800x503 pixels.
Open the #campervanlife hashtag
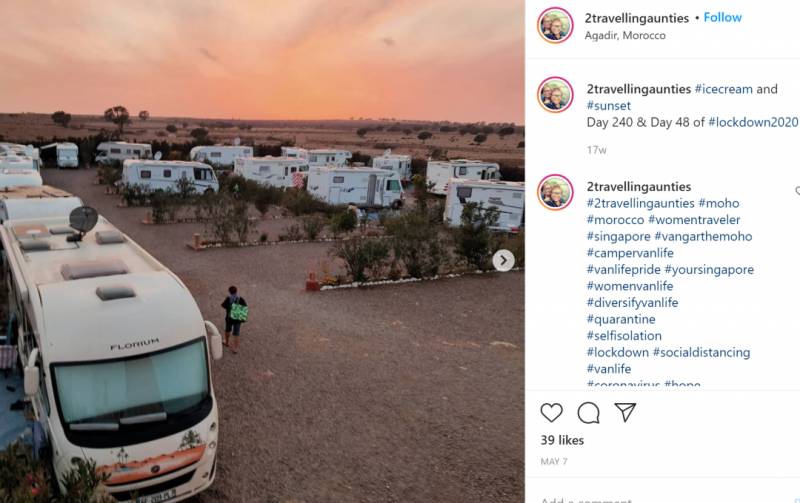click(x=630, y=253)
